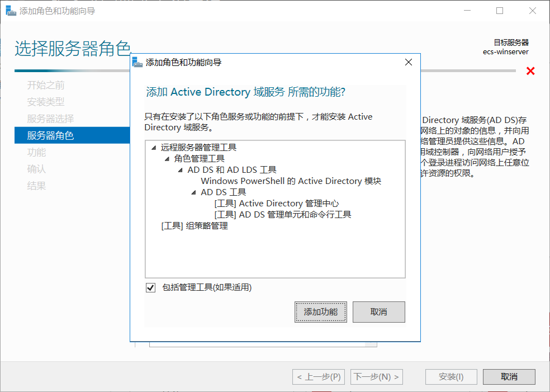The height and width of the screenshot is (392, 550).
Task: Go to 确认 wizard step
Action: pyautogui.click(x=36, y=169)
